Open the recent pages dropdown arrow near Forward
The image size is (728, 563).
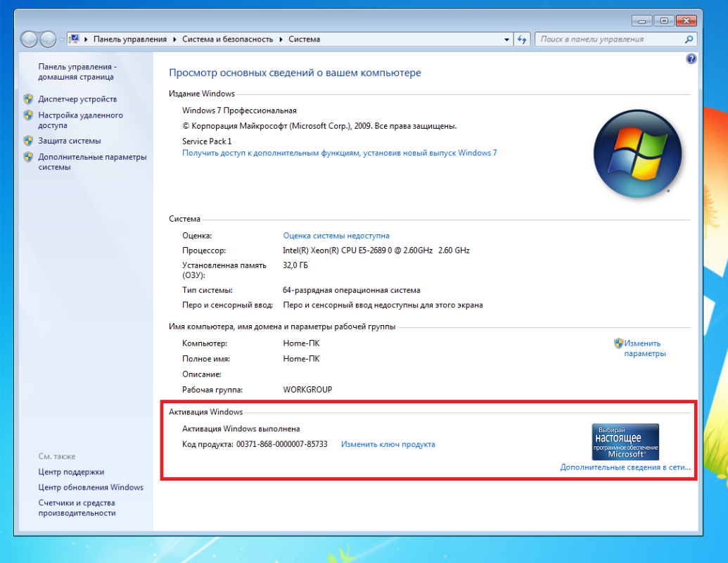pyautogui.click(x=62, y=40)
